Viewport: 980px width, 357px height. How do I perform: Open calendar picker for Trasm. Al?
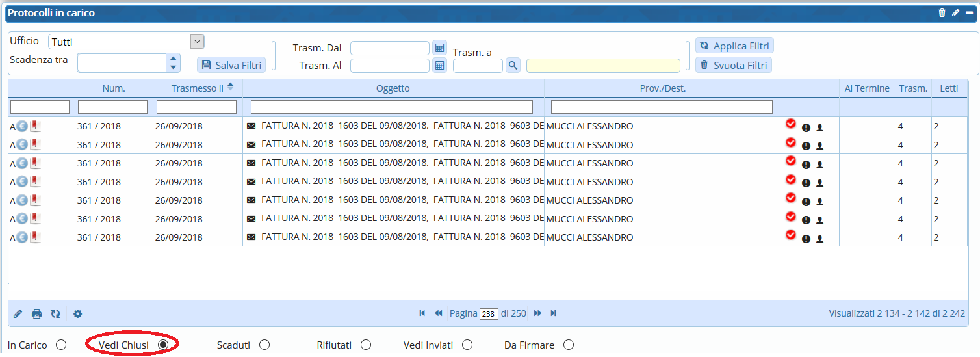click(440, 65)
